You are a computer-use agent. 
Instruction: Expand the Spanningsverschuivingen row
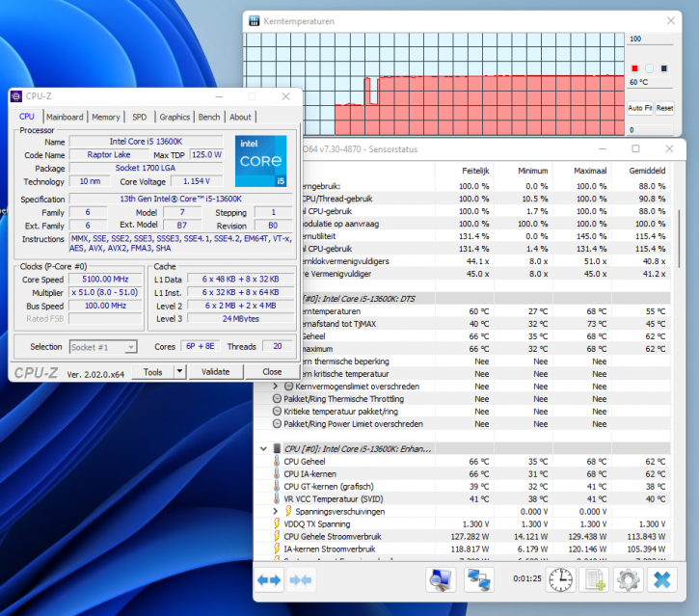click(276, 511)
